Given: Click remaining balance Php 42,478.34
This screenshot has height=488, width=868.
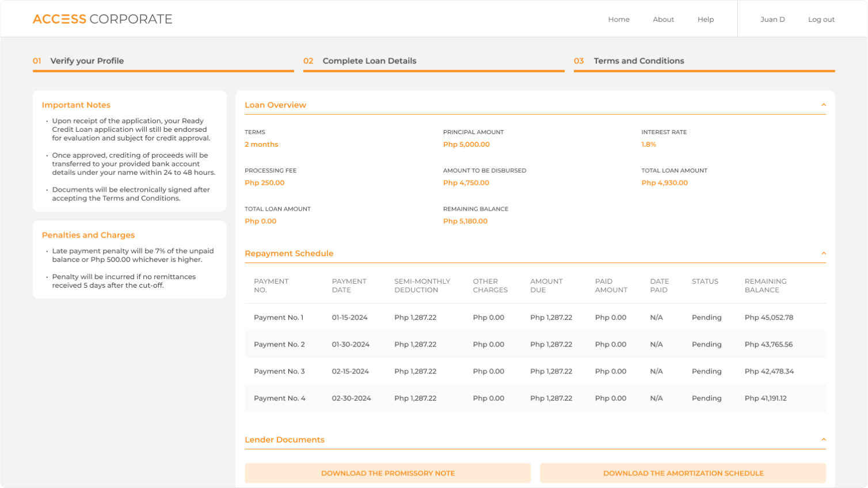Looking at the screenshot, I should (769, 372).
